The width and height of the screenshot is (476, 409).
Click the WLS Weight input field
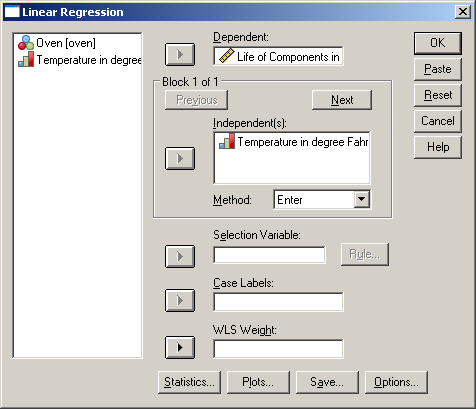click(x=278, y=349)
